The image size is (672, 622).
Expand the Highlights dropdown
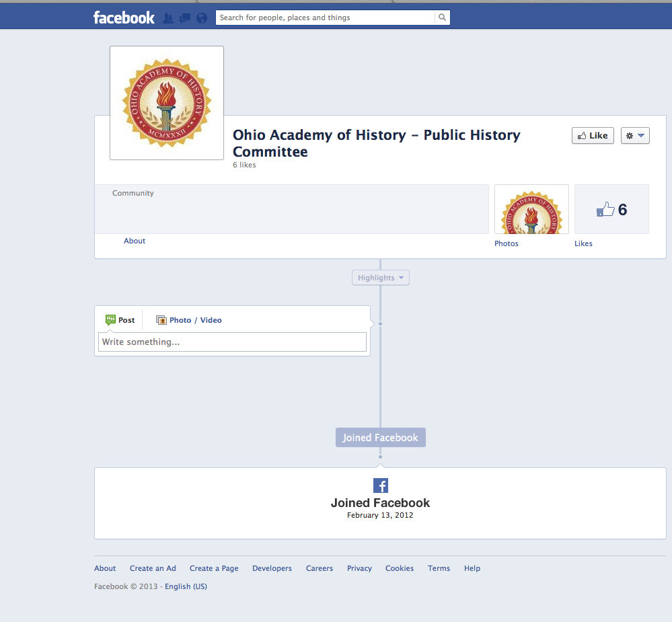(381, 278)
